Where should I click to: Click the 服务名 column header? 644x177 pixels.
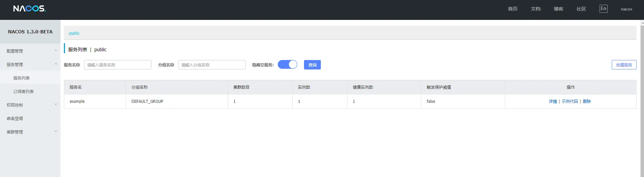[x=95, y=87]
